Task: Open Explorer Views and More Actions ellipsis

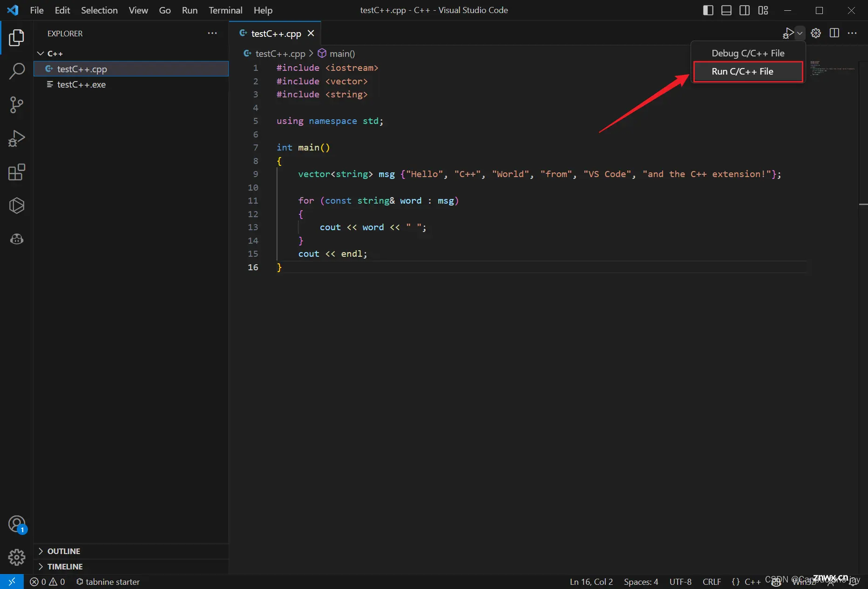Action: [212, 33]
